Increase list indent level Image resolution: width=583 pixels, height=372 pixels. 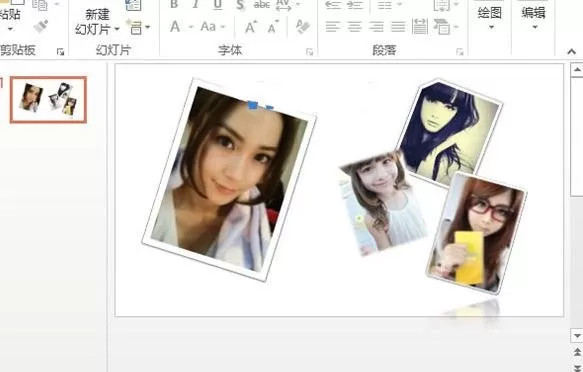[x=354, y=4]
